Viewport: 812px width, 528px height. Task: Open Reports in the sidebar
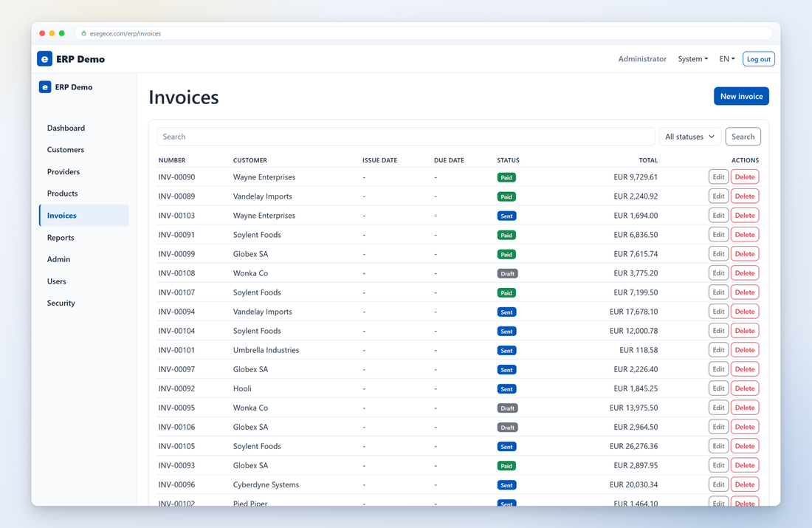pyautogui.click(x=84, y=237)
